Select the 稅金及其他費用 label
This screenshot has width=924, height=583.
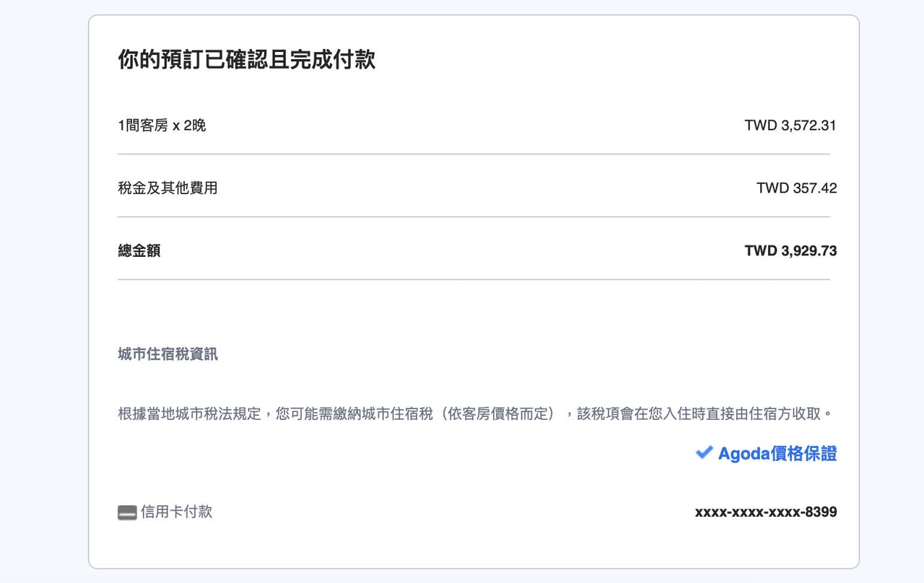coord(167,188)
